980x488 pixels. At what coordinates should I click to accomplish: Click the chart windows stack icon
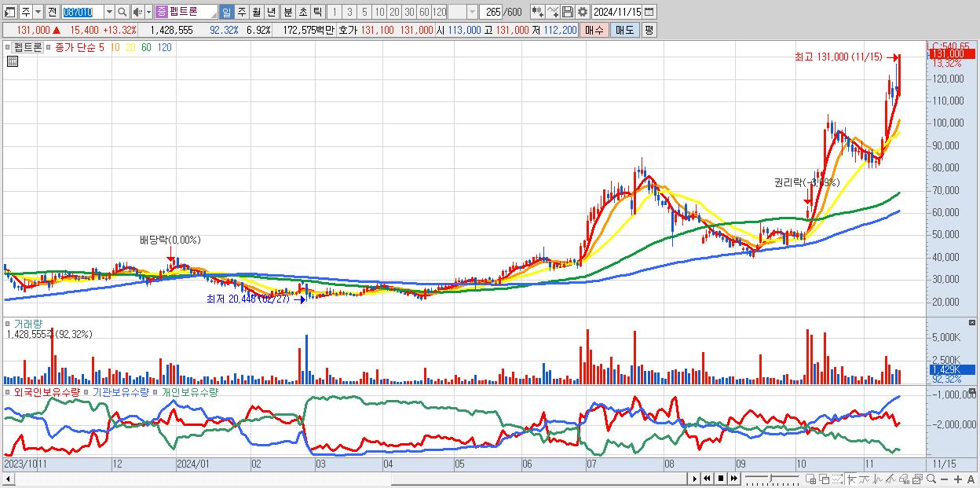pyautogui.click(x=918, y=479)
